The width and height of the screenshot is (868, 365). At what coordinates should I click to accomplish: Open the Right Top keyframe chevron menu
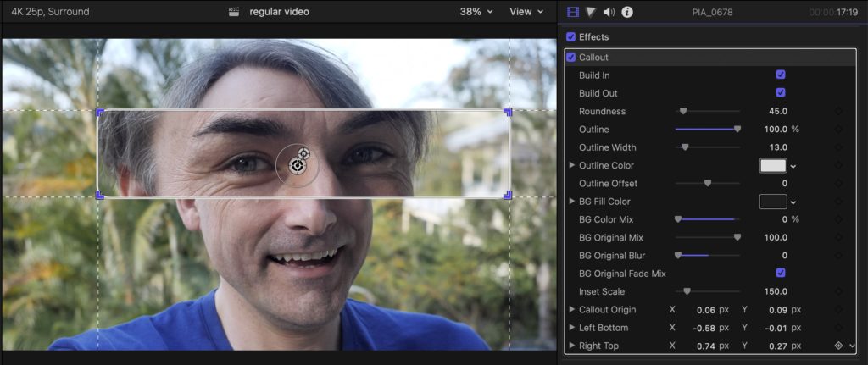(x=852, y=346)
